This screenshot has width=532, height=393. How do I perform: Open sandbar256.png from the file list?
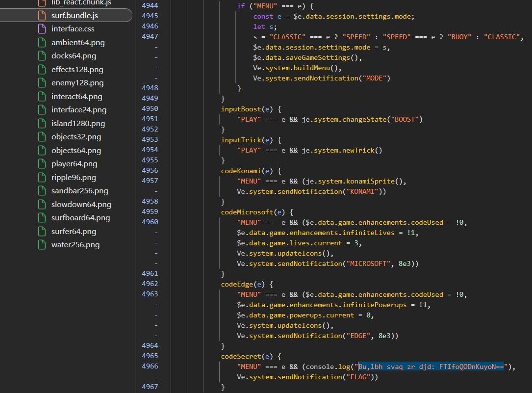click(x=79, y=191)
